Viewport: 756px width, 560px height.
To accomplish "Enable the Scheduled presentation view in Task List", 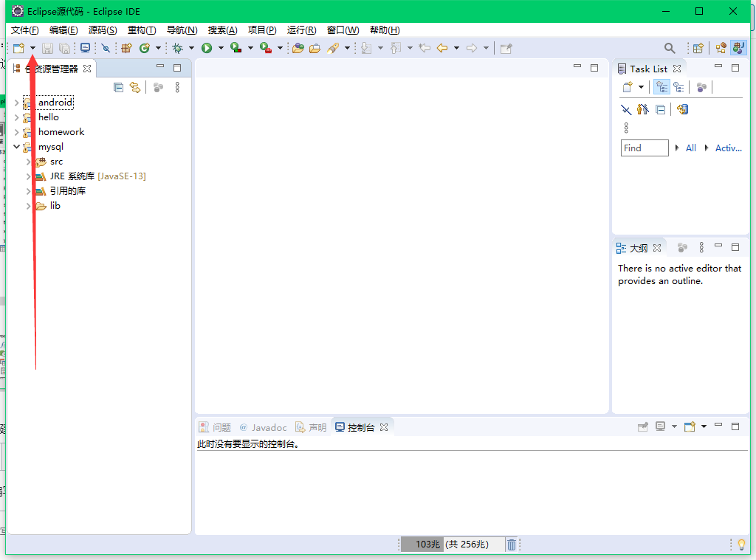I will coord(679,86).
